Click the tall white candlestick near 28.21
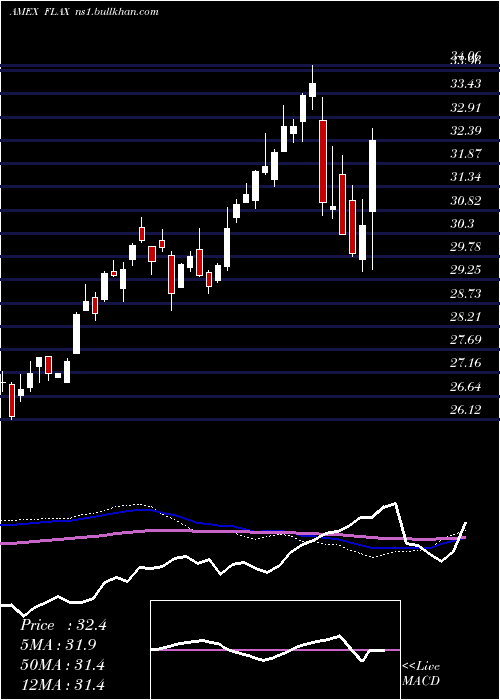 pos(76,334)
